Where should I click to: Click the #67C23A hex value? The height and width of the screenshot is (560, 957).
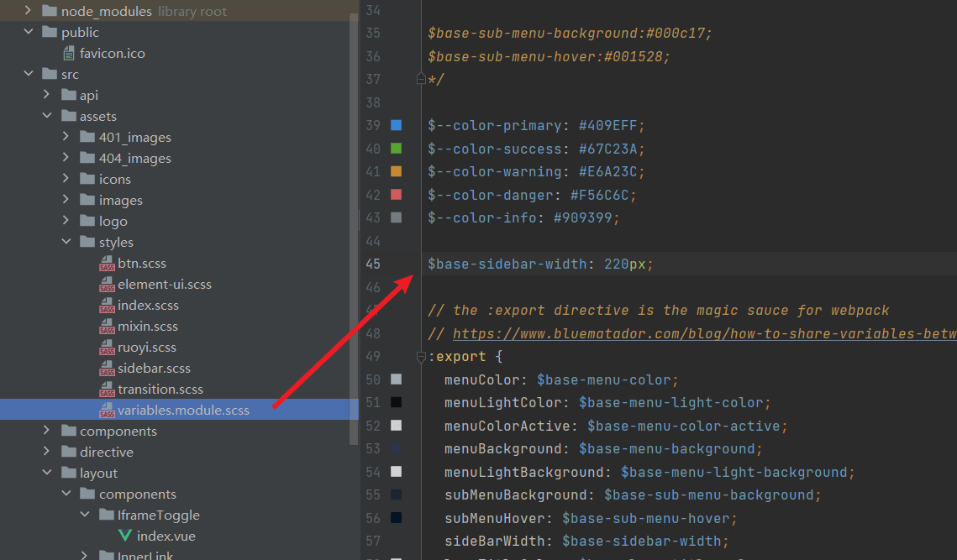click(607, 149)
